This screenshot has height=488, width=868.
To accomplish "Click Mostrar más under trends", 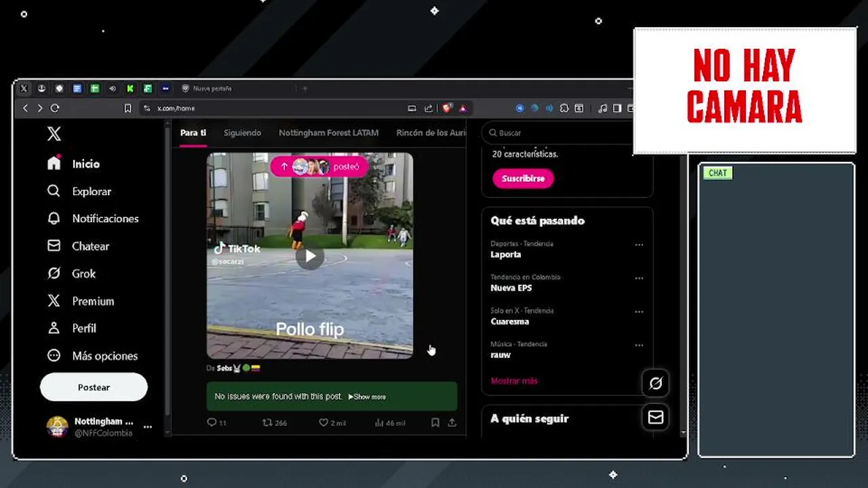I will click(514, 381).
